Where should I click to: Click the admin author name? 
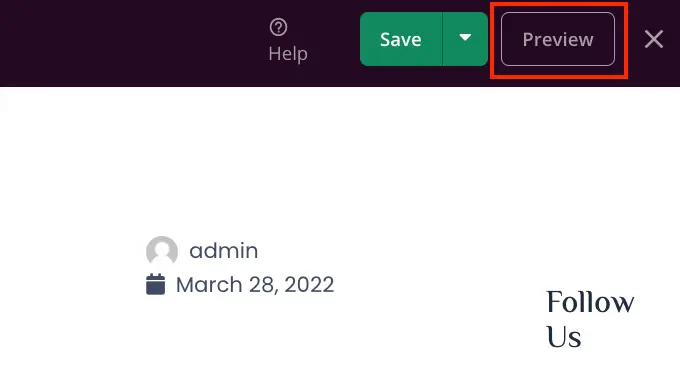(x=224, y=251)
